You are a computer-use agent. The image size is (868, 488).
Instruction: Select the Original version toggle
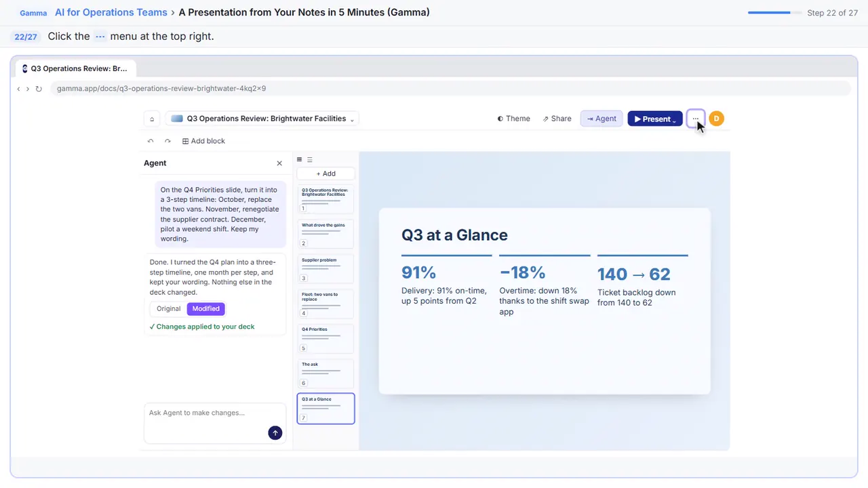click(169, 308)
